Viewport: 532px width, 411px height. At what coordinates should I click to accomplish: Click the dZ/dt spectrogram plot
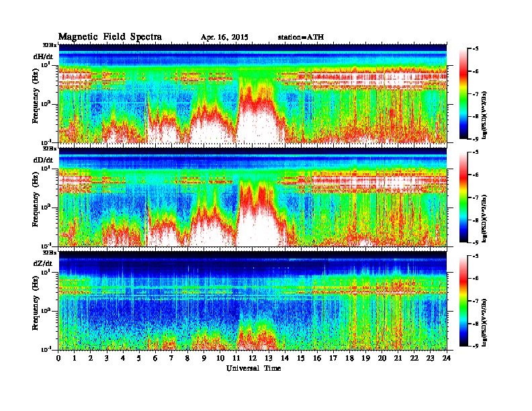pyautogui.click(x=253, y=300)
